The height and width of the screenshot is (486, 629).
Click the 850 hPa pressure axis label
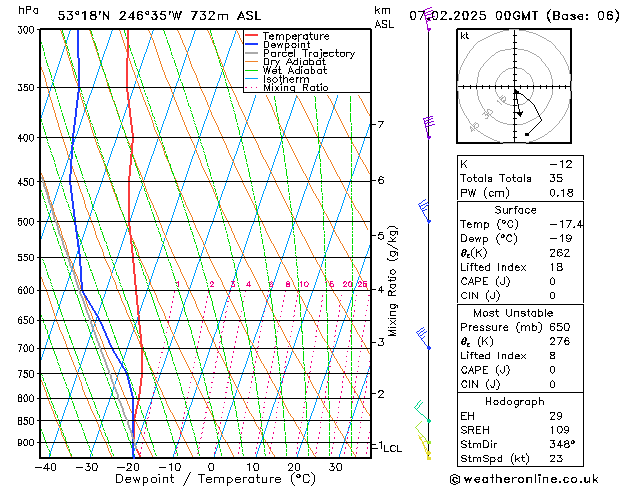click(x=26, y=421)
